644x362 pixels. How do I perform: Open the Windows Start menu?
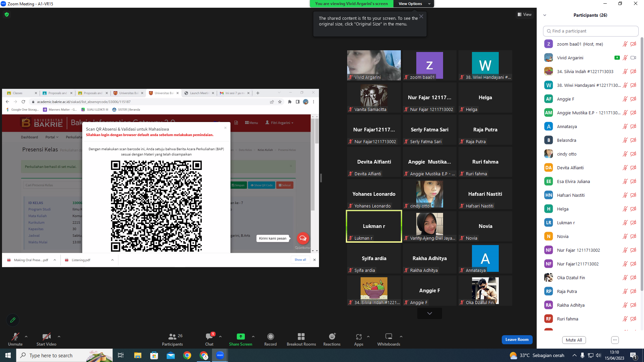pos(8,355)
